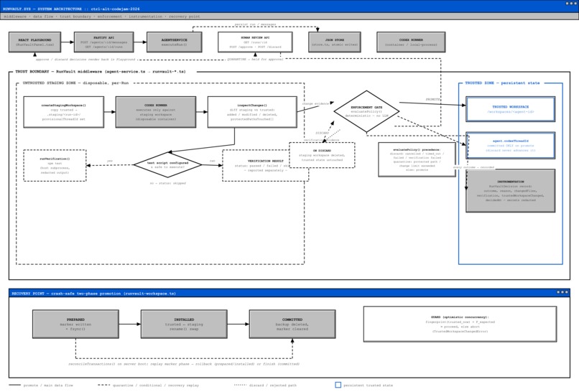Screen dimensions: 579x392
Task: Select the HUMAN REVIEW API box
Action: point(255,42)
